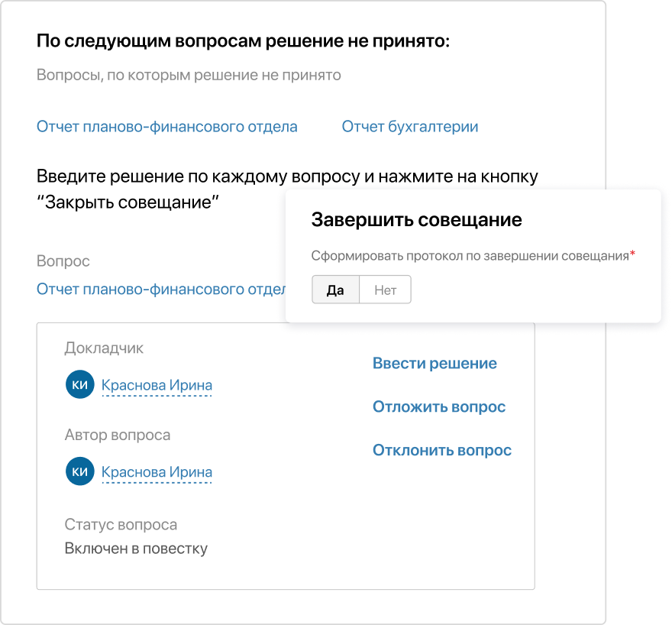The image size is (672, 625).
Task: Click Ввести решение for the question
Action: tap(433, 363)
